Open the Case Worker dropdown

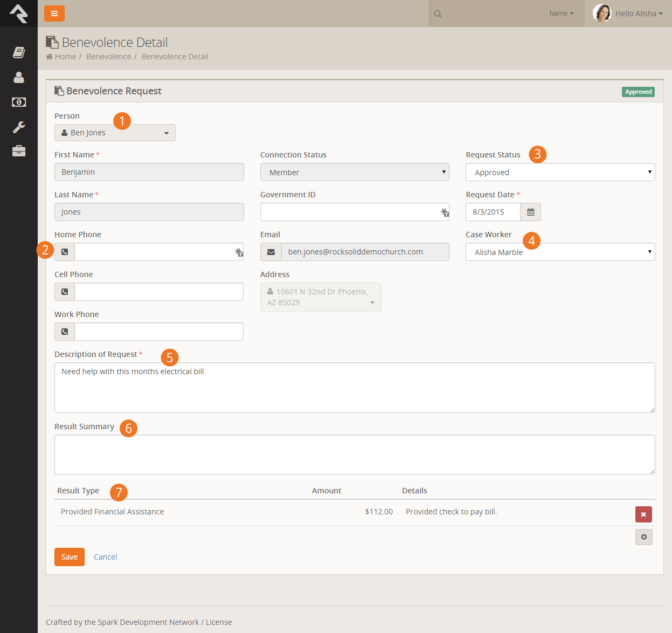pyautogui.click(x=560, y=252)
